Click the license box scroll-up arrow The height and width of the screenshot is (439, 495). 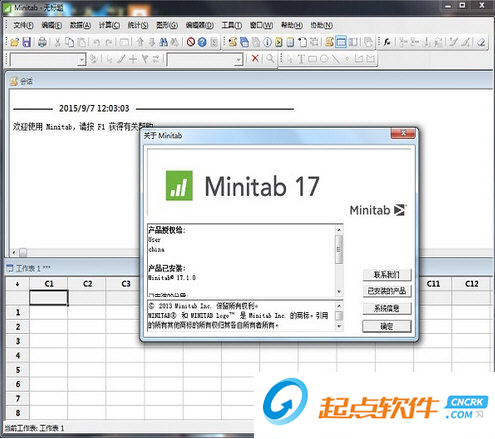[x=339, y=230]
